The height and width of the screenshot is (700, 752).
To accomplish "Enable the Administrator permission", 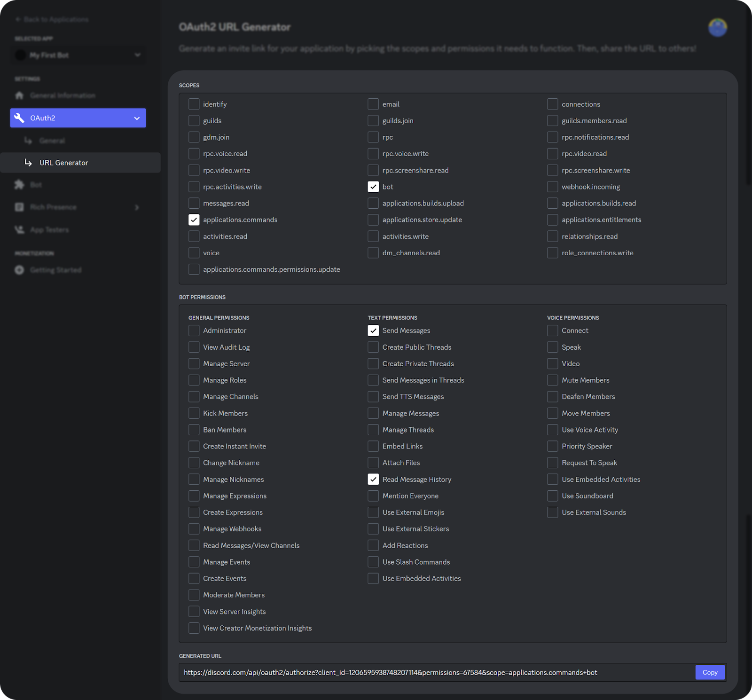I will pos(194,330).
